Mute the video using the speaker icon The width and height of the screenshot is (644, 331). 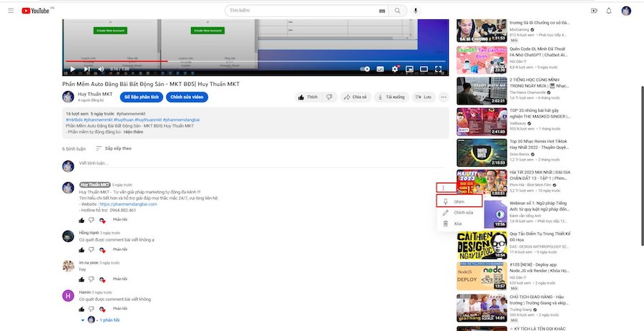coord(101,69)
